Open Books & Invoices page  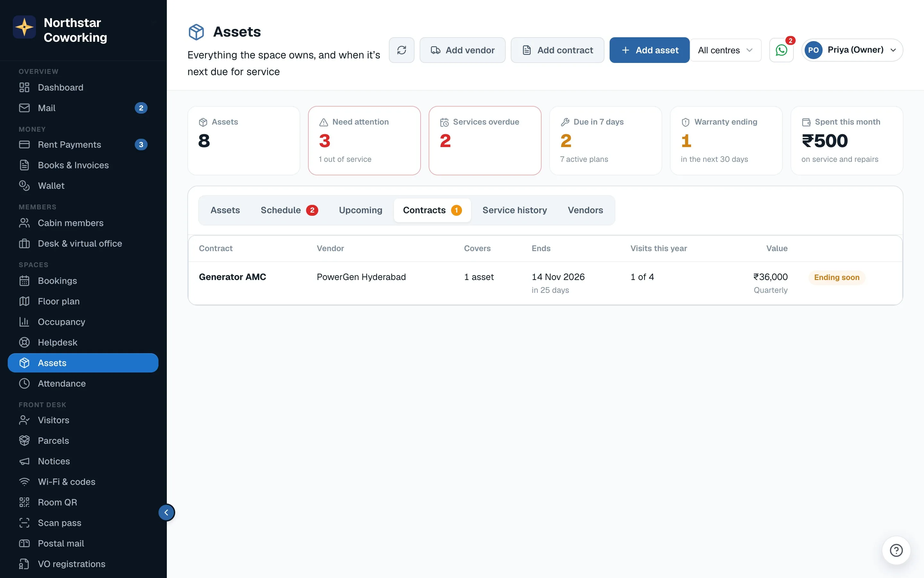83,165
